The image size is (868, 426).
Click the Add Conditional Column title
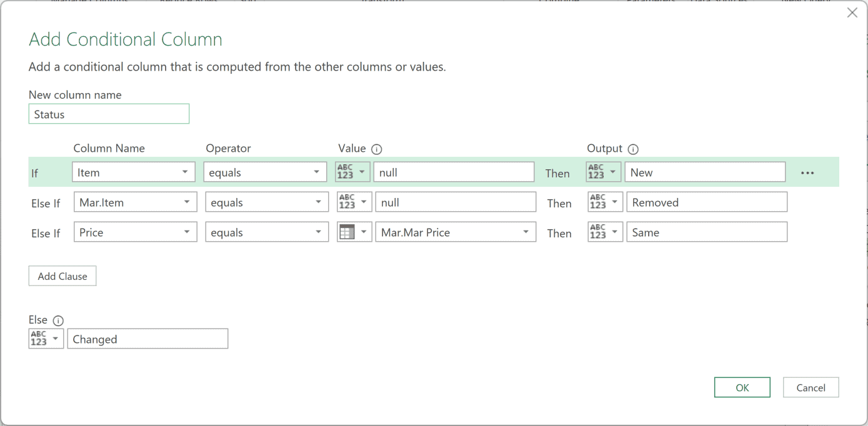pyautogui.click(x=126, y=39)
